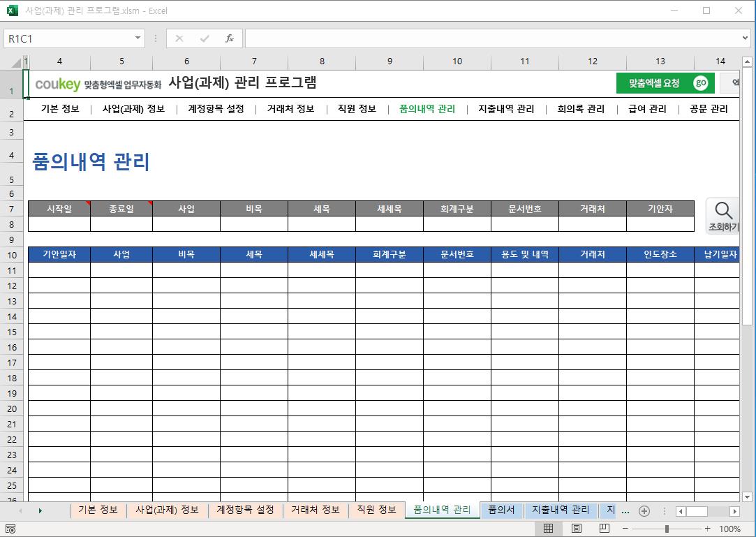Click the 인도장소 table header

660,254
